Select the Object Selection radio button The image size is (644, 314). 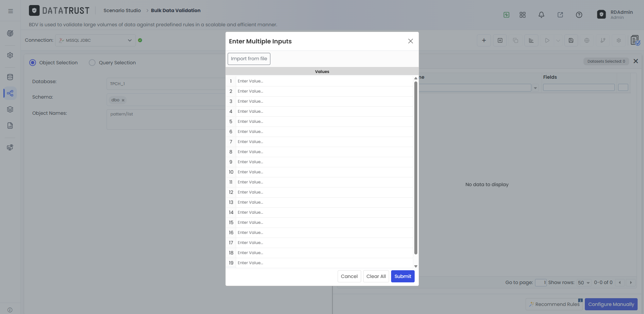point(33,63)
